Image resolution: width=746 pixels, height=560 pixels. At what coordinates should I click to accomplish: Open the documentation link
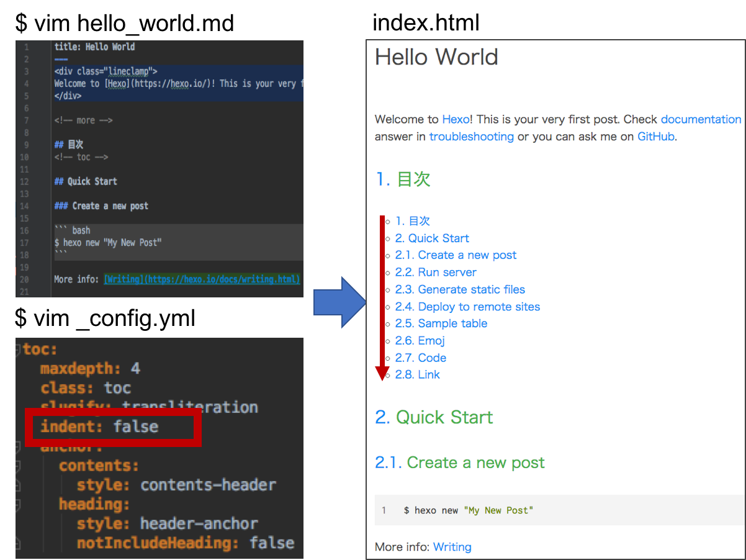[x=701, y=119]
